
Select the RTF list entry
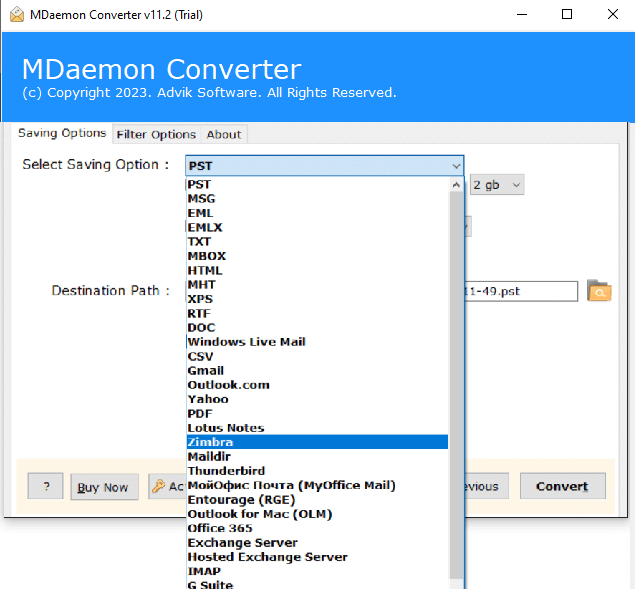point(318,313)
